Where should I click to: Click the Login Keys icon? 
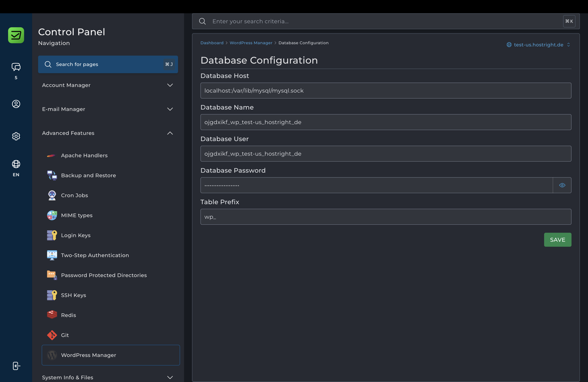pyautogui.click(x=52, y=235)
